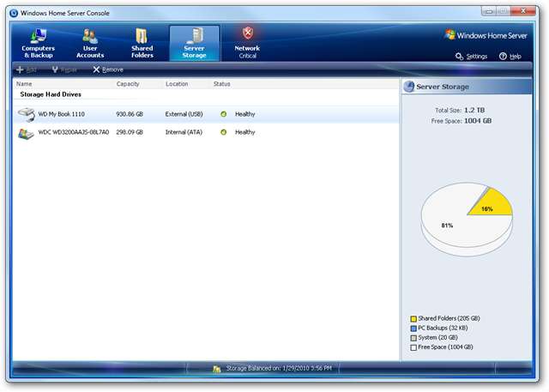Click the white Free Space legend swatch

coord(413,347)
